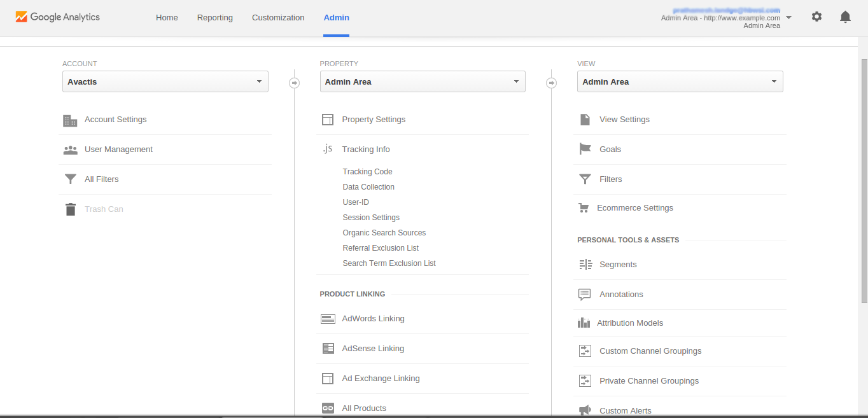Open the Customization tab
This screenshot has width=868, height=418.
click(278, 18)
